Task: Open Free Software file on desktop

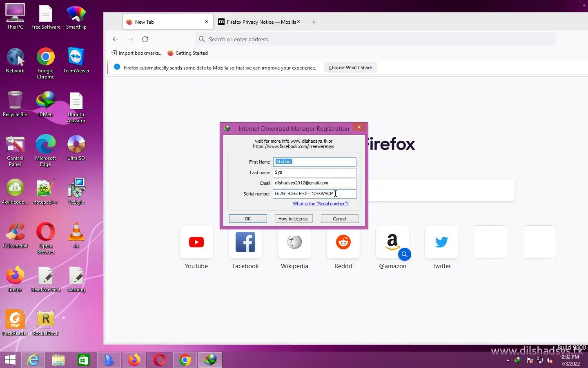Action: (x=46, y=16)
